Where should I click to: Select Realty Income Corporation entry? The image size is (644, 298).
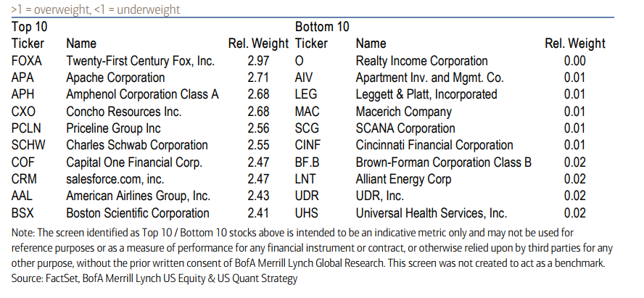coord(421,61)
